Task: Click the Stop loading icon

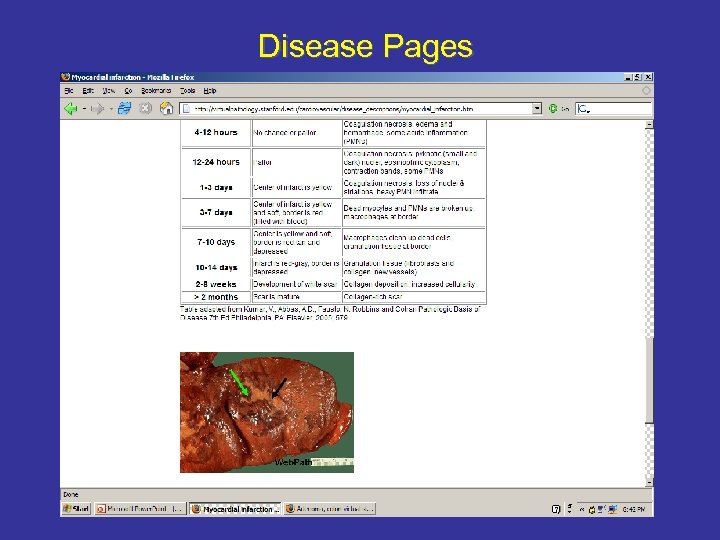Action: click(146, 108)
